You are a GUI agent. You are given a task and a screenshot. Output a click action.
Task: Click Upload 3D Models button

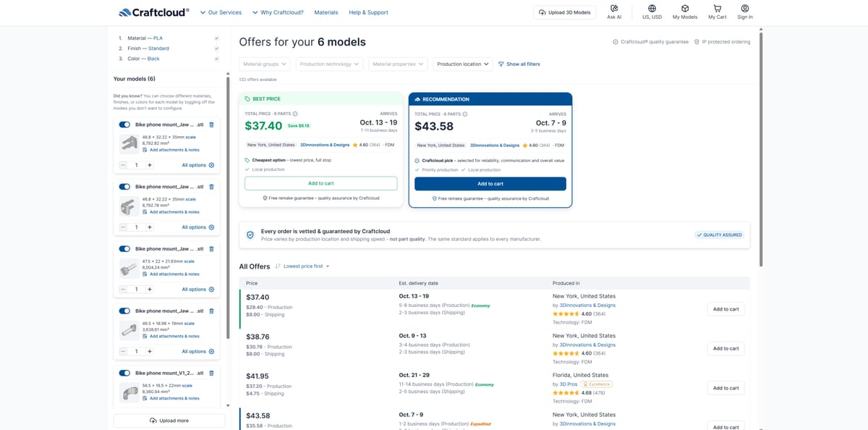point(565,12)
